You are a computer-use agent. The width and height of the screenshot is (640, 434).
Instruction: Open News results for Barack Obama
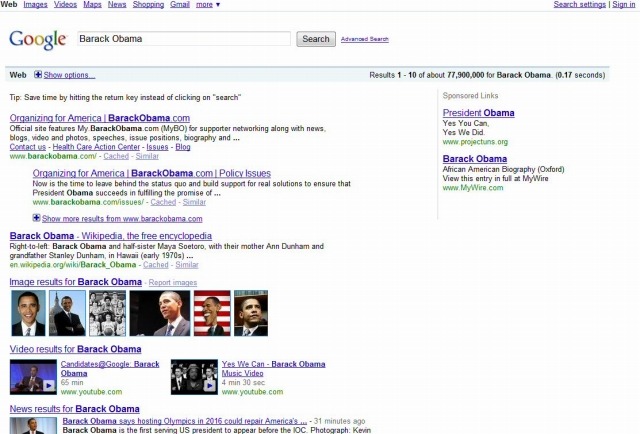point(75,409)
